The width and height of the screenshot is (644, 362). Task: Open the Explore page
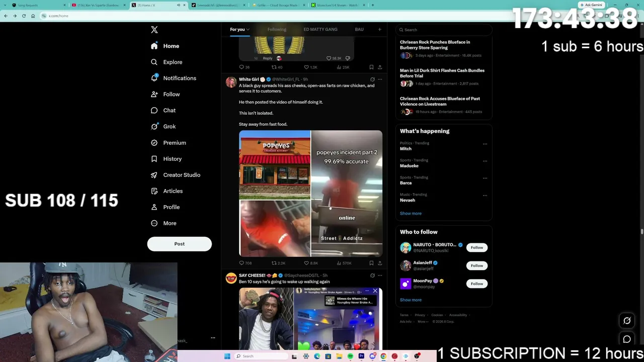click(167, 62)
